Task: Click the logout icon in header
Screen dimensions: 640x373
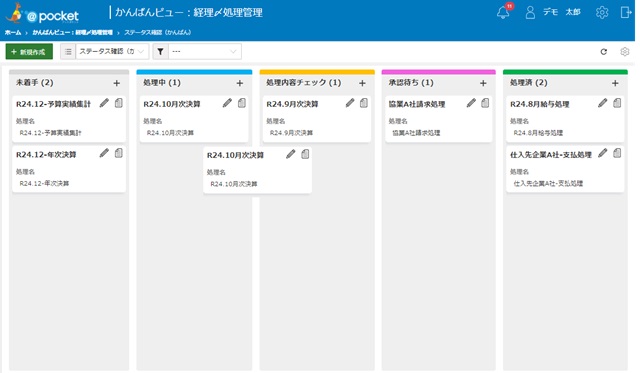Action: 625,12
